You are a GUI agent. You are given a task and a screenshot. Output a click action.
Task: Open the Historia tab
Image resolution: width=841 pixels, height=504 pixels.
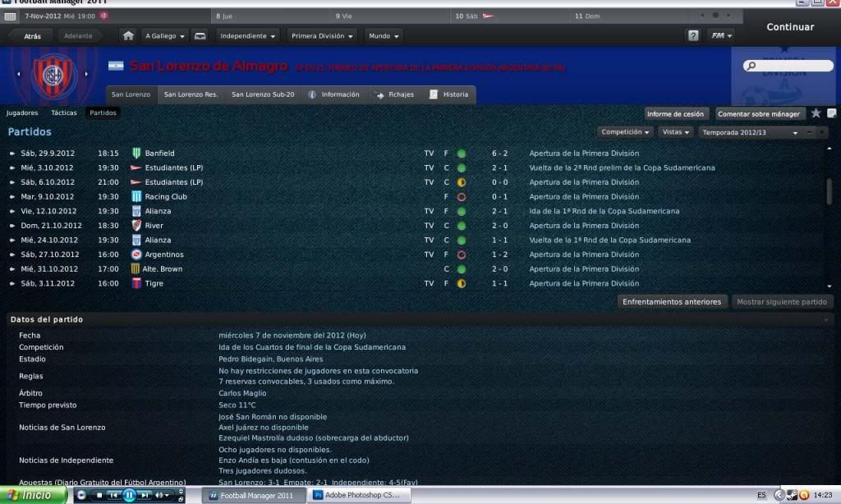[449, 95]
